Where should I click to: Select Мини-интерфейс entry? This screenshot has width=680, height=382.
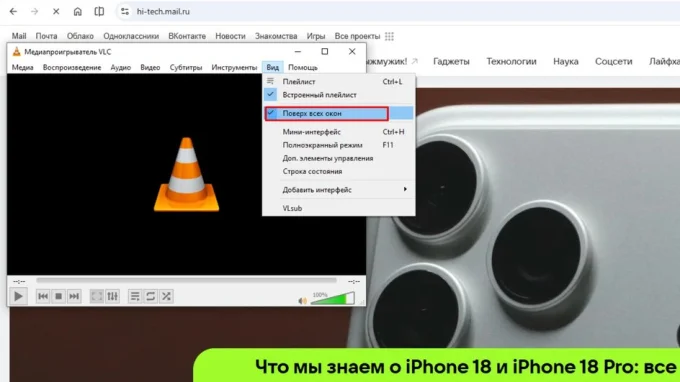[339, 132]
